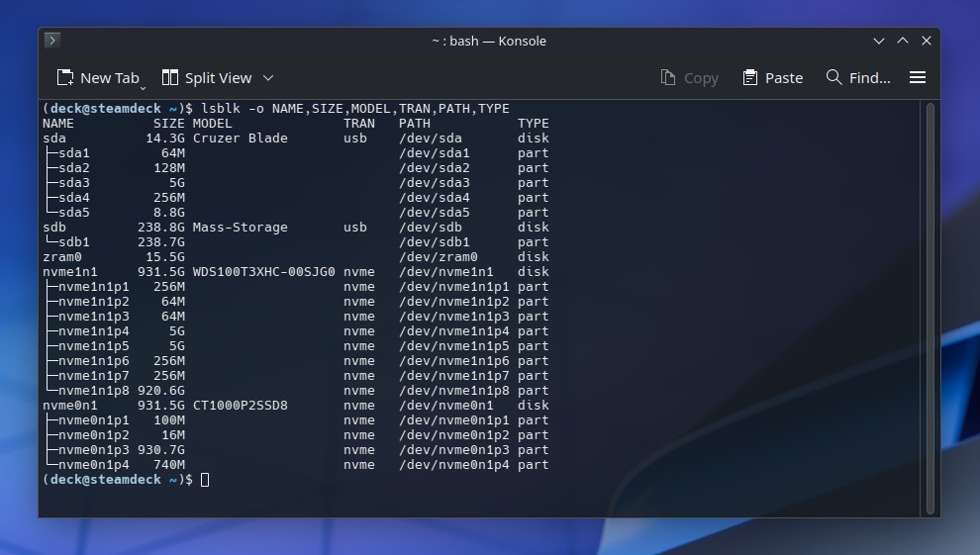This screenshot has width=980, height=555.
Task: Click the 'NAME' column header
Action: pyautogui.click(x=58, y=124)
